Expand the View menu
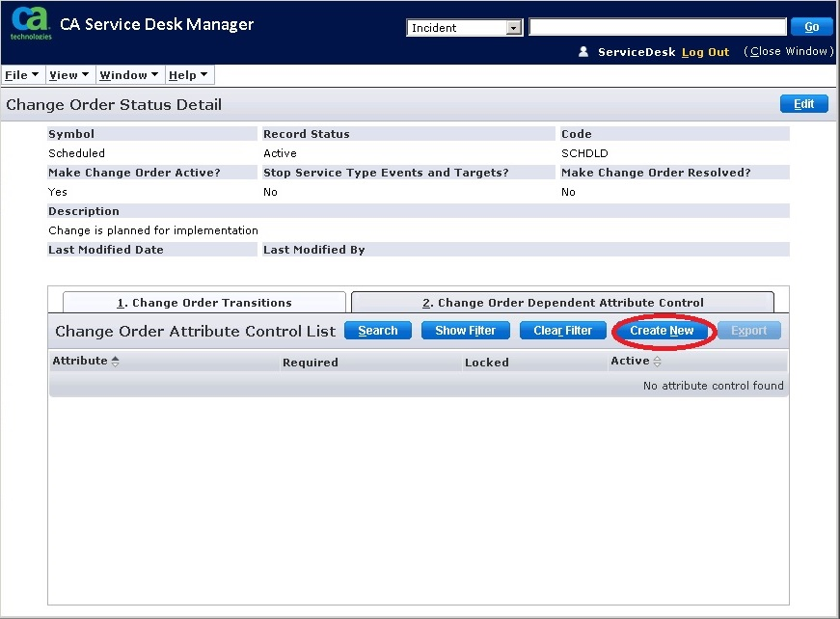The height and width of the screenshot is (619, 840). pos(68,75)
